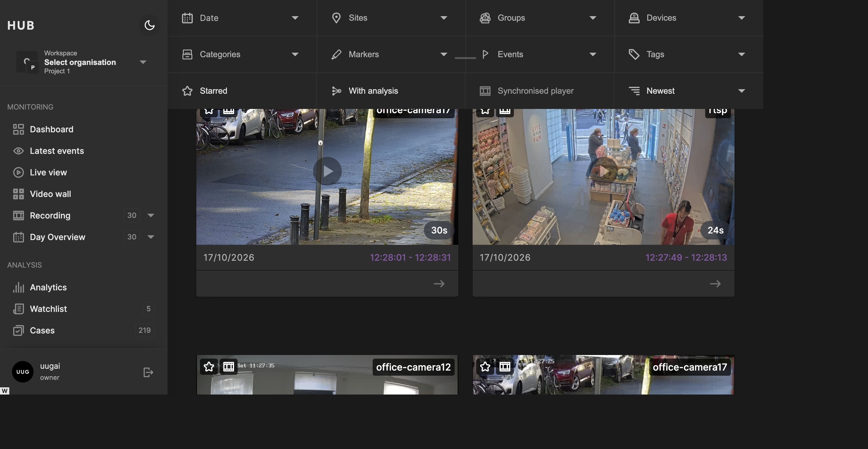This screenshot has height=449, width=868.
Task: Click the 12:27:49 - 12:28:13 time range
Action: pyautogui.click(x=686, y=257)
